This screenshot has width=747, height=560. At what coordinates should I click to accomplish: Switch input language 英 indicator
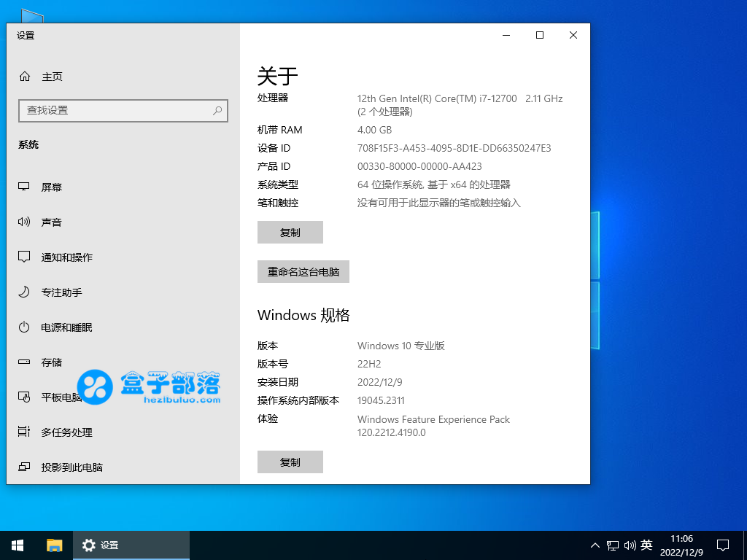pyautogui.click(x=646, y=545)
